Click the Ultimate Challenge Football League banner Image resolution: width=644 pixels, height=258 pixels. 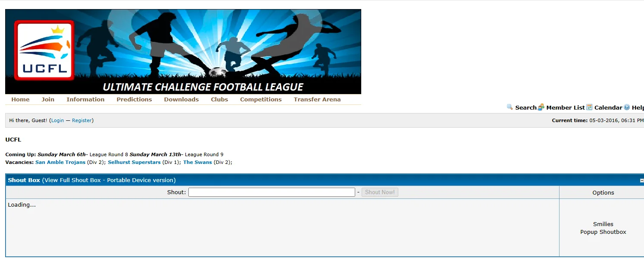coord(183,52)
